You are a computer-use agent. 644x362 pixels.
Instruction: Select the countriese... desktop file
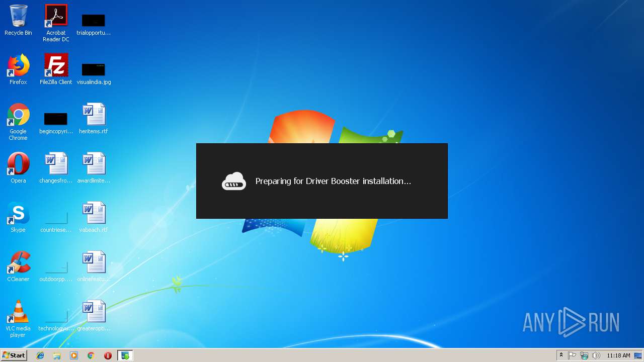(56, 221)
